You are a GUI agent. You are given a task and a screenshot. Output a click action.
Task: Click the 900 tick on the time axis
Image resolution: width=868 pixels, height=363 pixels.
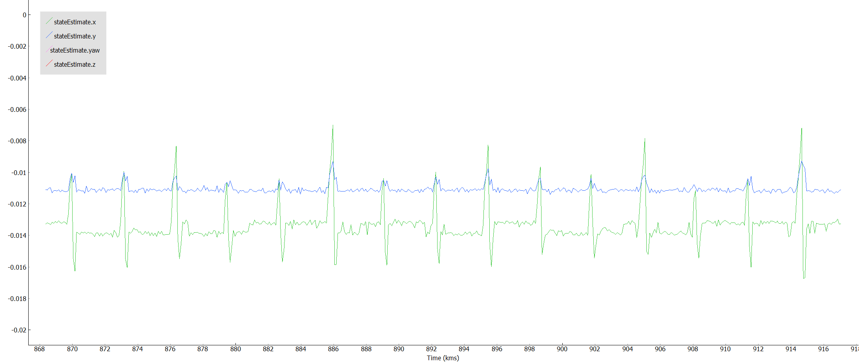(562, 349)
